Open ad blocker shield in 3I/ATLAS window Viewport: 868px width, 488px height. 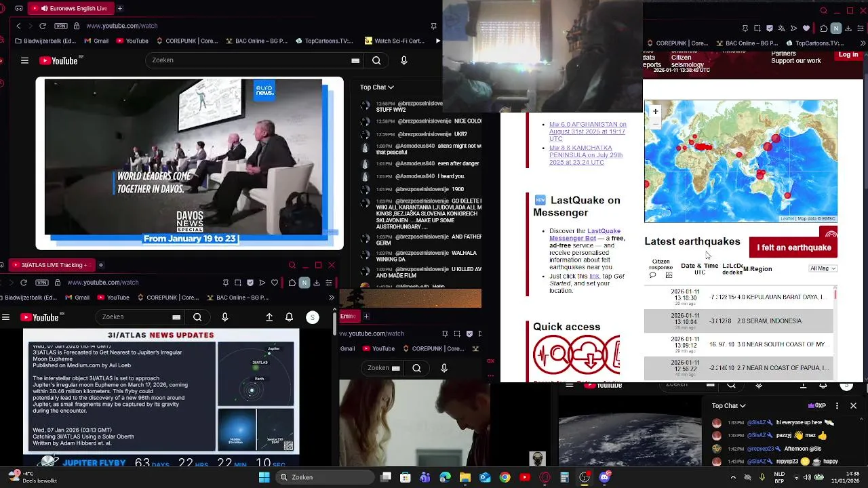[x=250, y=283]
